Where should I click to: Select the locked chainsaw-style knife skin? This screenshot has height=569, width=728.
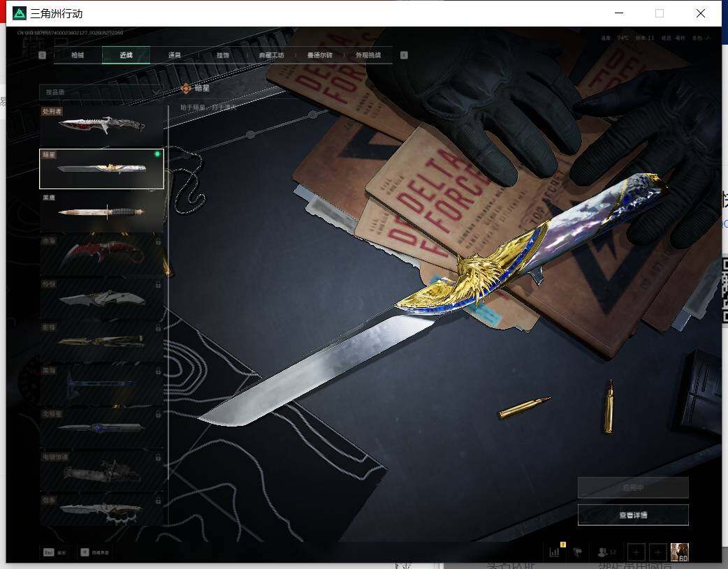click(102, 471)
